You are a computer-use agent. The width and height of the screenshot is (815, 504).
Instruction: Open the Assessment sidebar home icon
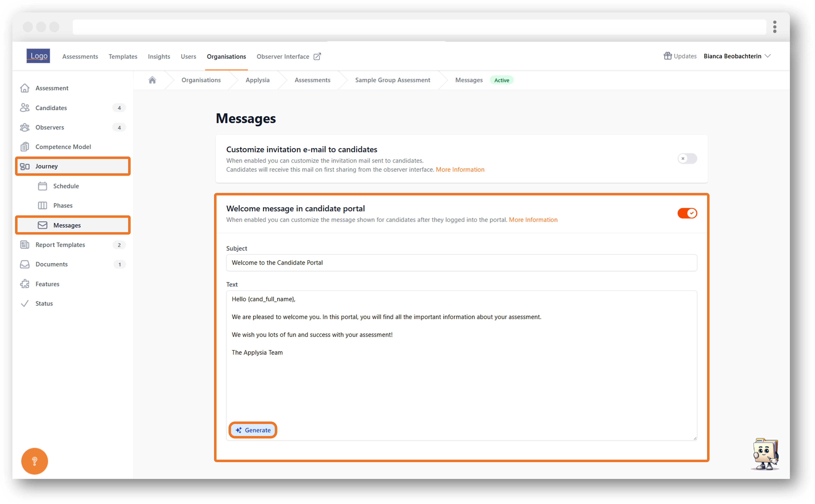(25, 88)
